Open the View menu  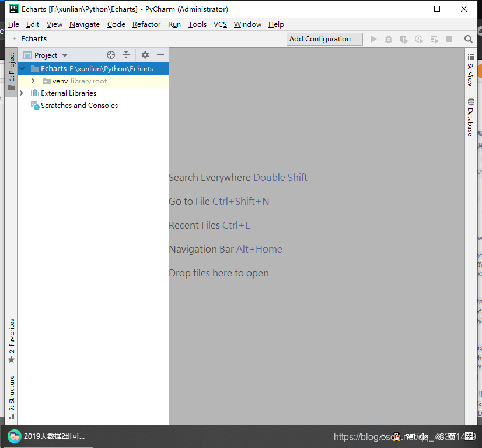tap(54, 24)
